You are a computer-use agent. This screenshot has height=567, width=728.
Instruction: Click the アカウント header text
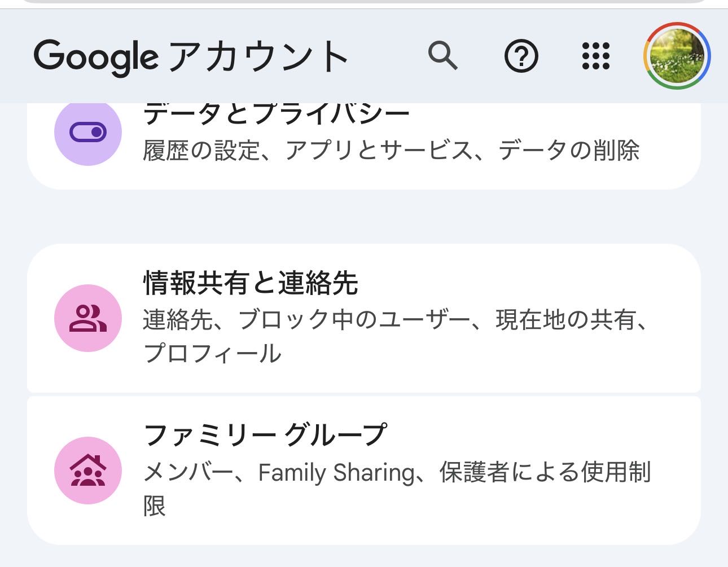pos(258,56)
